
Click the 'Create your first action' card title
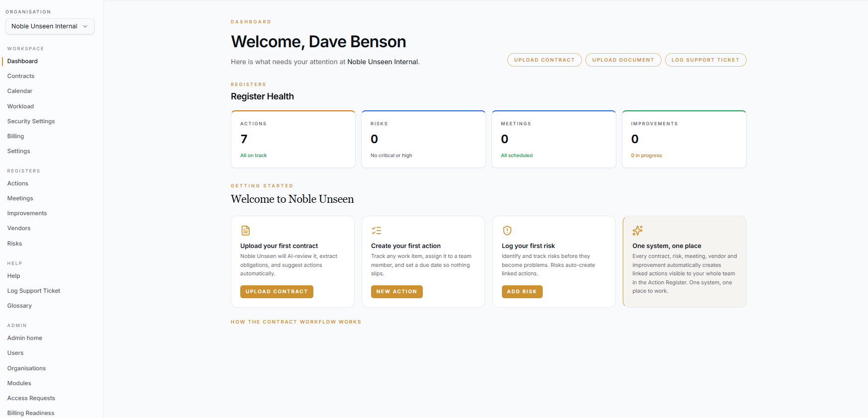point(406,246)
